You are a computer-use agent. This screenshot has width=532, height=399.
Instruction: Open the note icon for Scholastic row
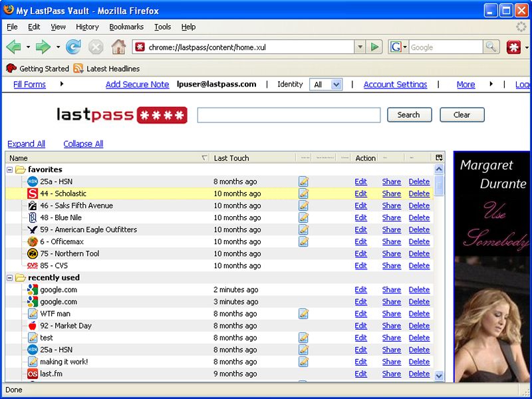[x=303, y=194]
